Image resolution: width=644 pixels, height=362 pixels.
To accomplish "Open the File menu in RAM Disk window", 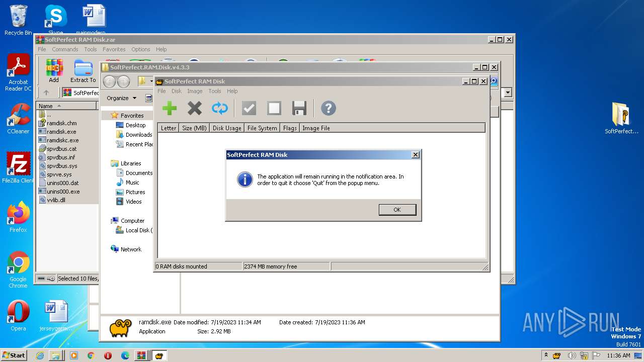I will [x=162, y=91].
